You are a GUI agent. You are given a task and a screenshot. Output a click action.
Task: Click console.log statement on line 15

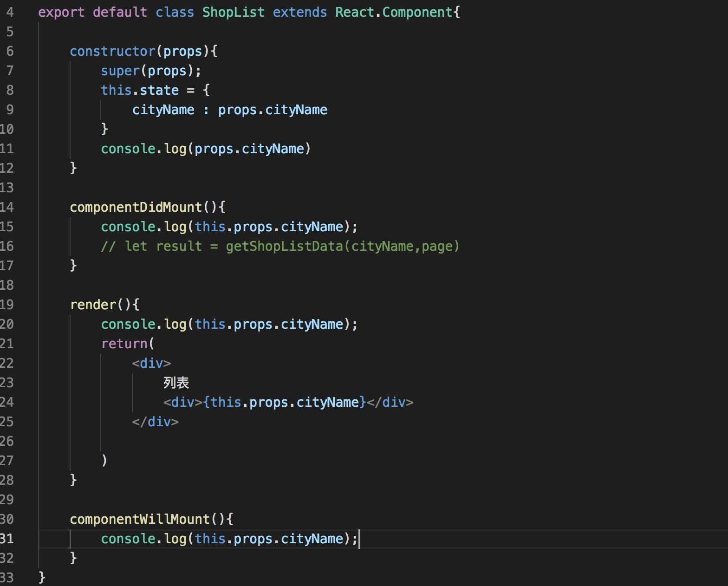click(229, 227)
